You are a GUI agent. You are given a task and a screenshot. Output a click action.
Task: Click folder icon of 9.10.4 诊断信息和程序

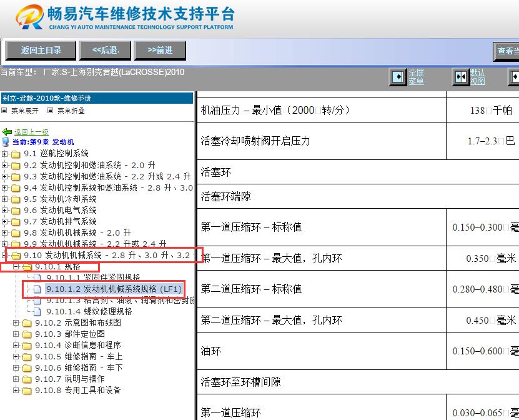click(27, 346)
